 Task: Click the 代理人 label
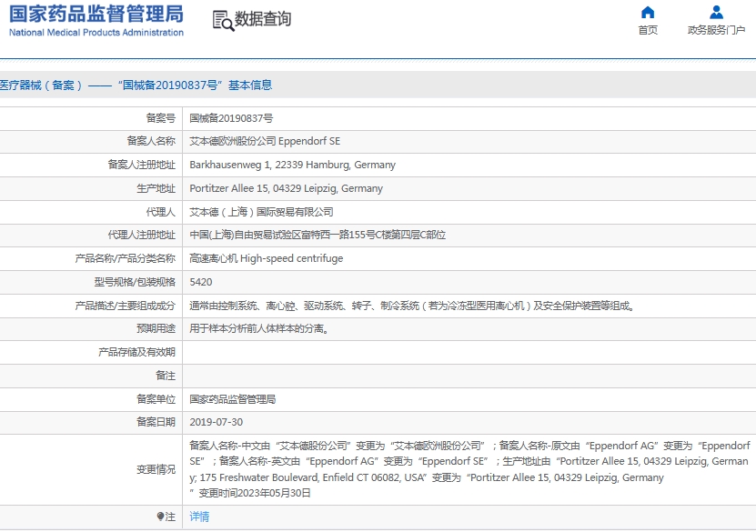coord(160,212)
